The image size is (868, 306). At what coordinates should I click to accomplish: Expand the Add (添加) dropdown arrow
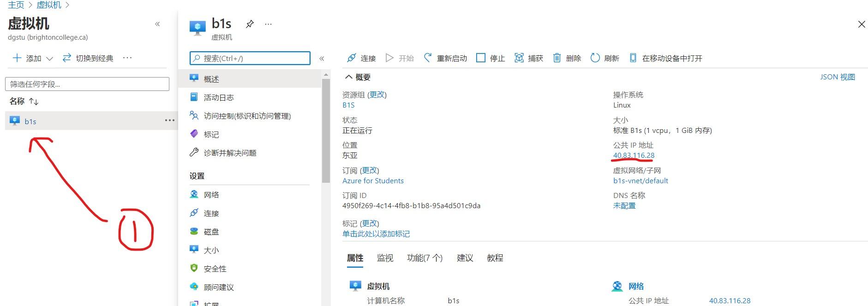tap(50, 59)
